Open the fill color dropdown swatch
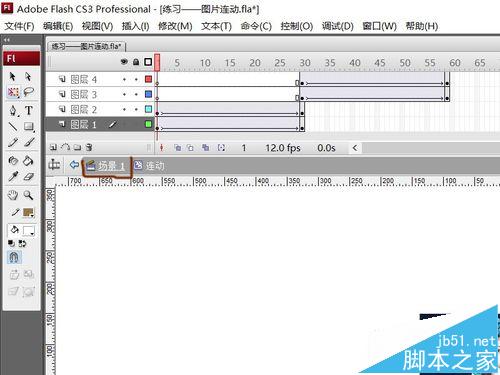The image size is (500, 375). click(29, 231)
